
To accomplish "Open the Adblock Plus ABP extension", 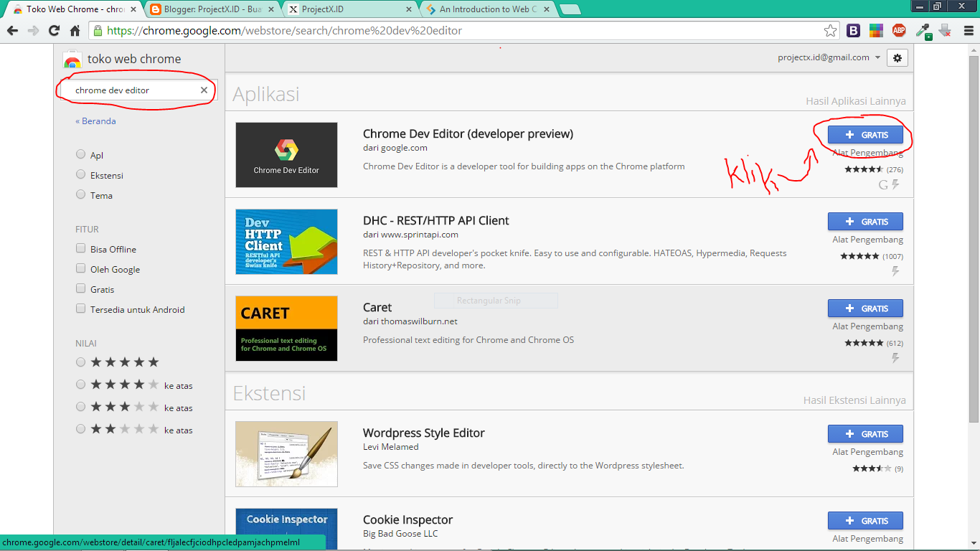I will [x=899, y=30].
